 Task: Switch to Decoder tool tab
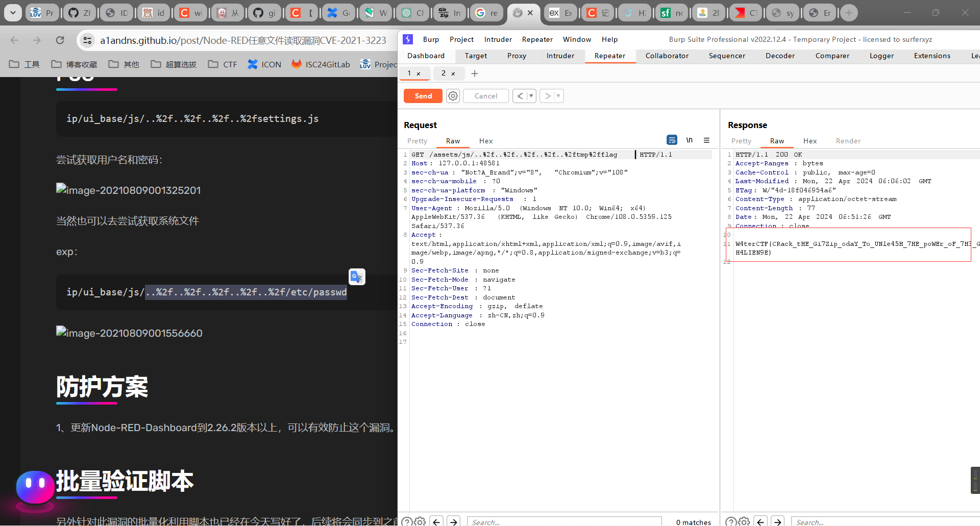pyautogui.click(x=780, y=56)
